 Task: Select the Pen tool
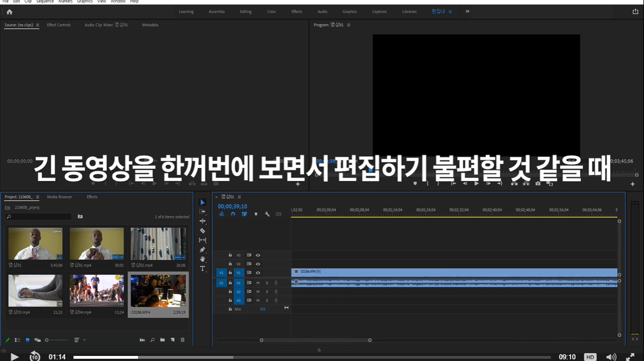[x=203, y=249]
